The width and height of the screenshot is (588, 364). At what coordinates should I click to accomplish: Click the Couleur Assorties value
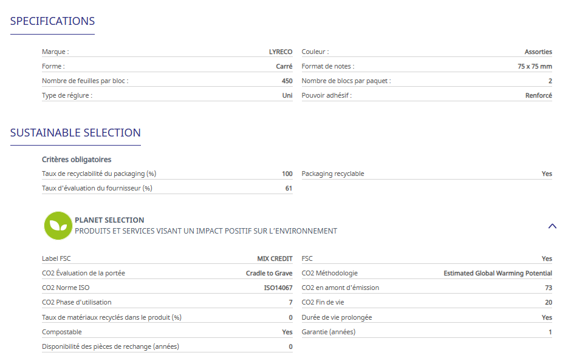[538, 52]
